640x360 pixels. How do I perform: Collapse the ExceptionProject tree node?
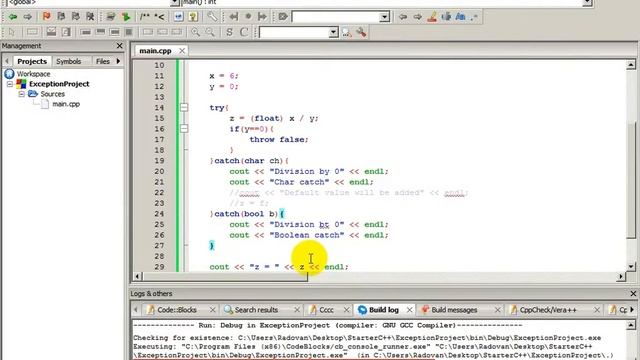click(10, 84)
